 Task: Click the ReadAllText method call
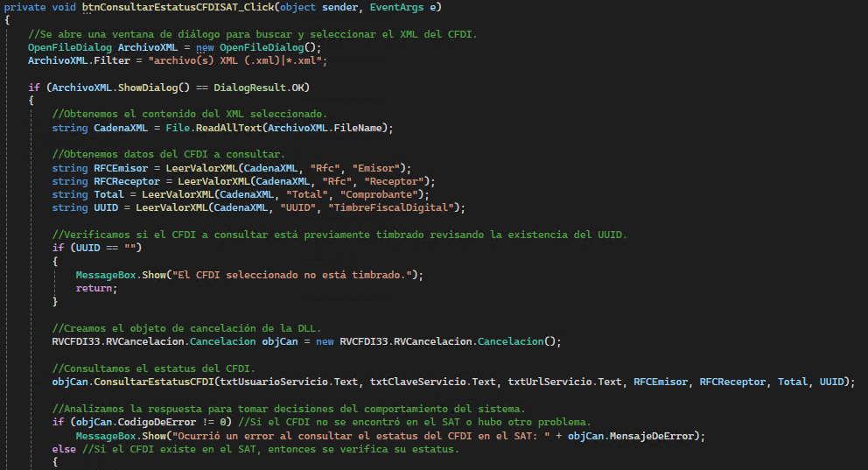228,128
